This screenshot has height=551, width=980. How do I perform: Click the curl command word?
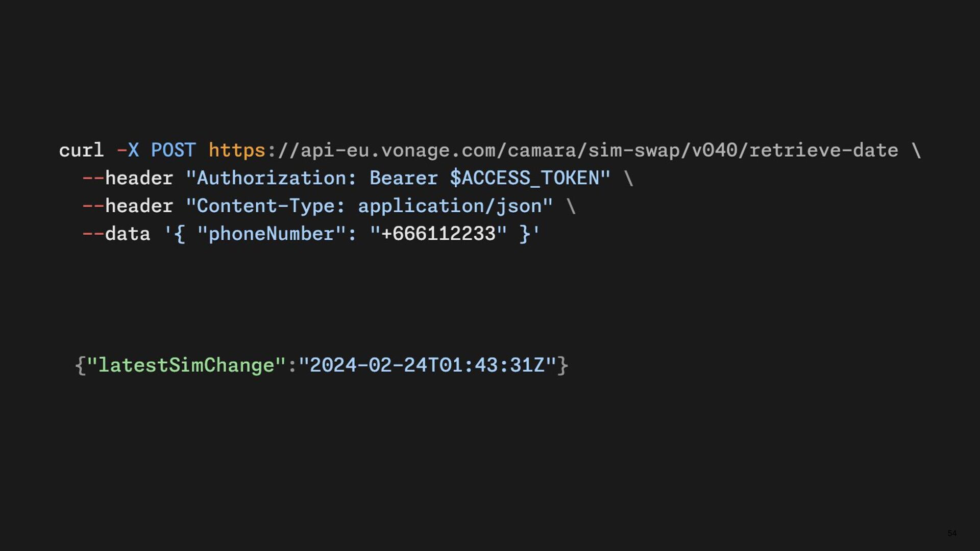coord(81,151)
